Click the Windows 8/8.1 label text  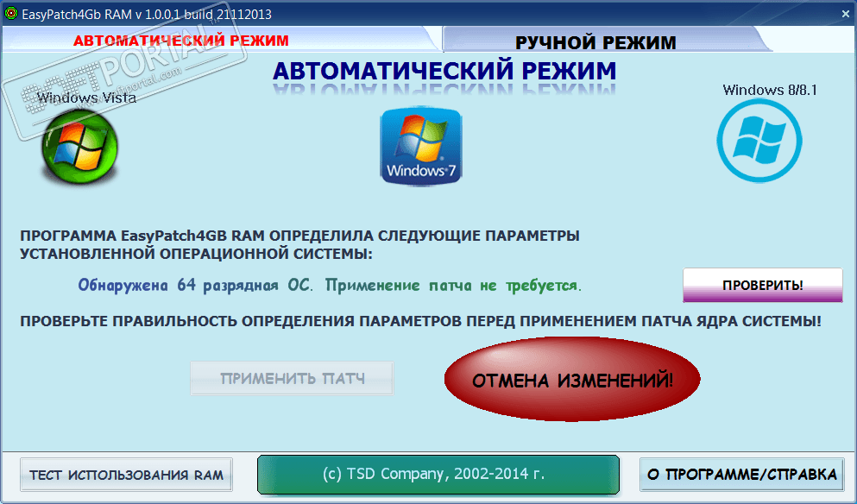pyautogui.click(x=770, y=91)
